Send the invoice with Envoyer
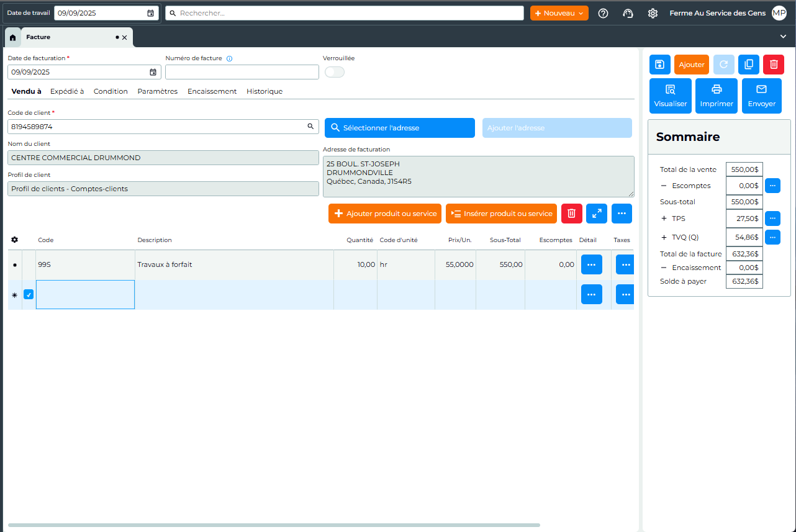Screen dimensions: 796x532 tap(762, 96)
